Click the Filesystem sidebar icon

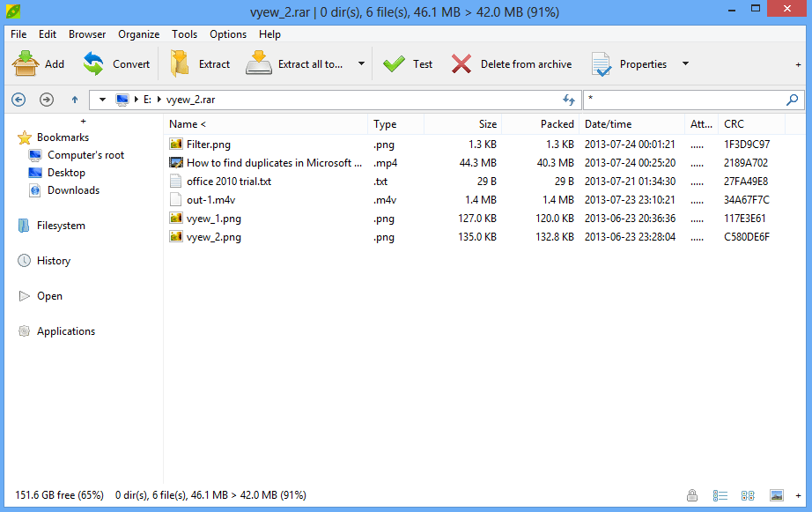24,226
